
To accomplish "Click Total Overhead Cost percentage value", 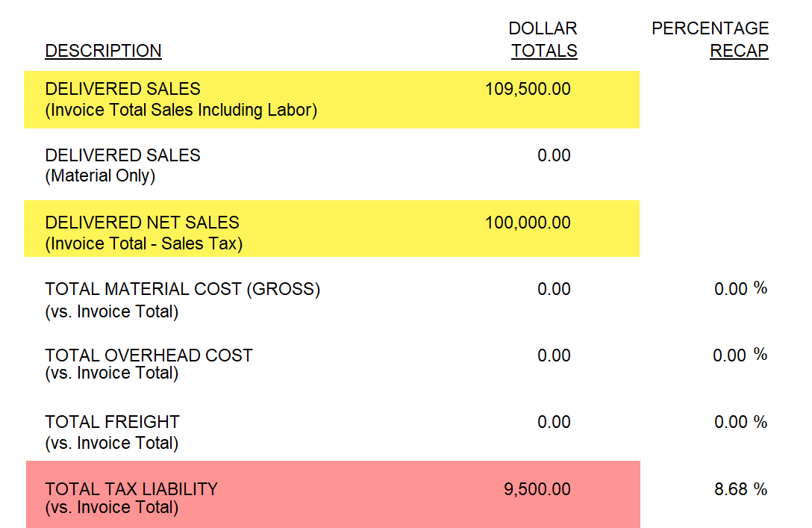I will pos(740,355).
